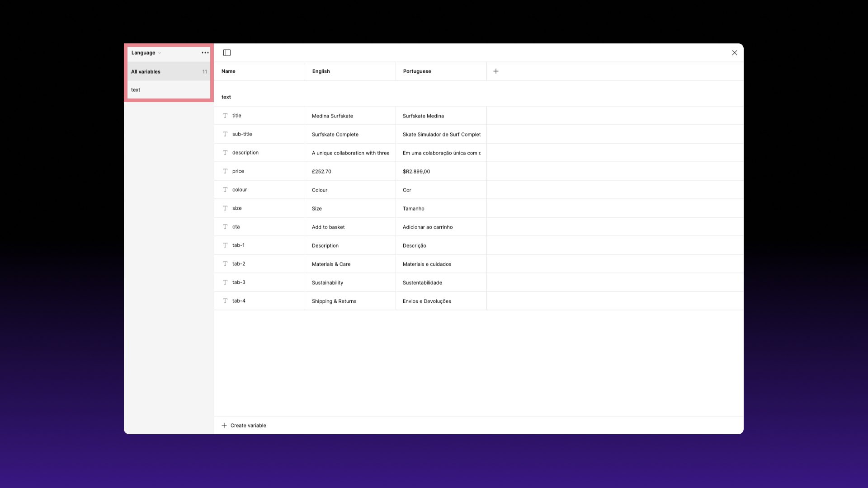Select the Add to basket English value
This screenshot has width=868, height=488.
point(328,227)
